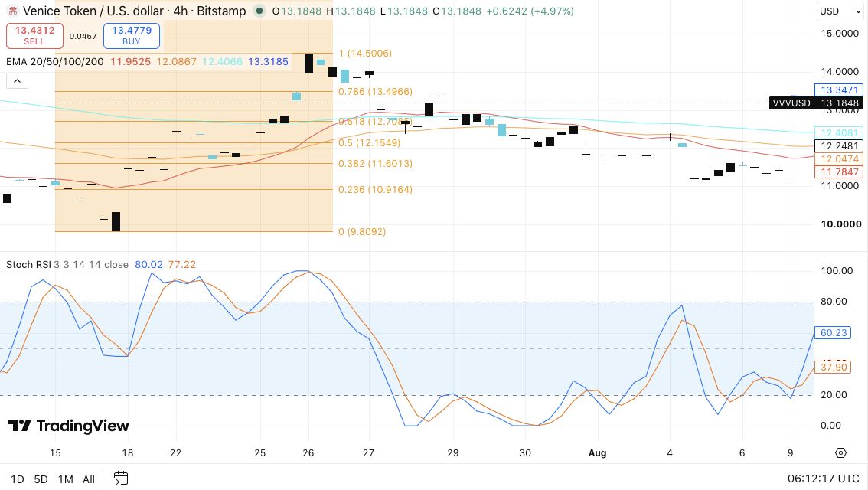This screenshot has width=868, height=490.
Task: Click the EMA 50 value 12.0867
Action: [x=176, y=61]
